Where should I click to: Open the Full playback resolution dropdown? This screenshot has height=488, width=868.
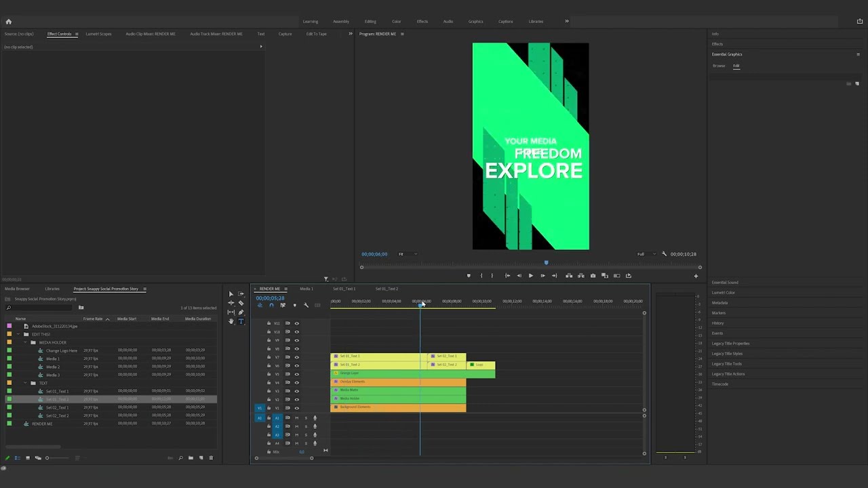[646, 254]
